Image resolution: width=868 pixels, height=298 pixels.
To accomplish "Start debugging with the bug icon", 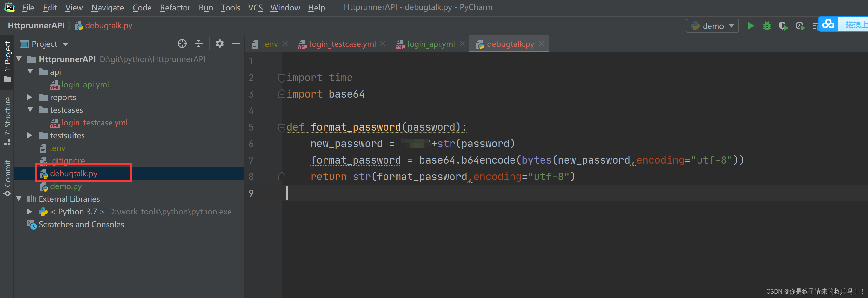I will click(x=767, y=25).
